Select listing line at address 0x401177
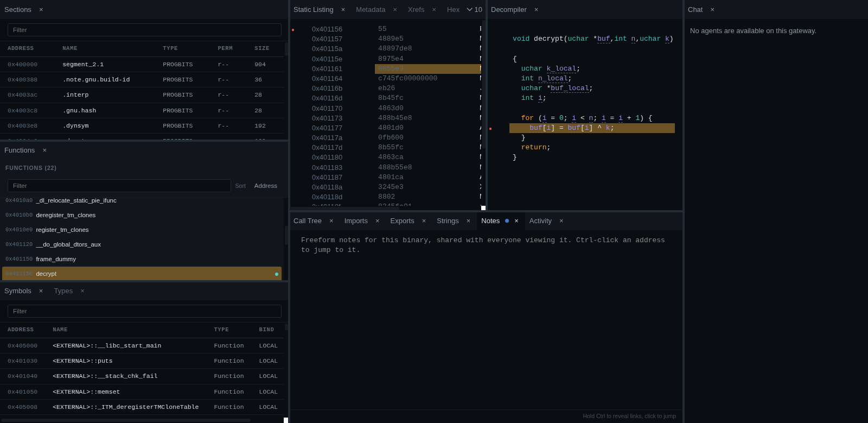The width and height of the screenshot is (868, 423). [386, 128]
